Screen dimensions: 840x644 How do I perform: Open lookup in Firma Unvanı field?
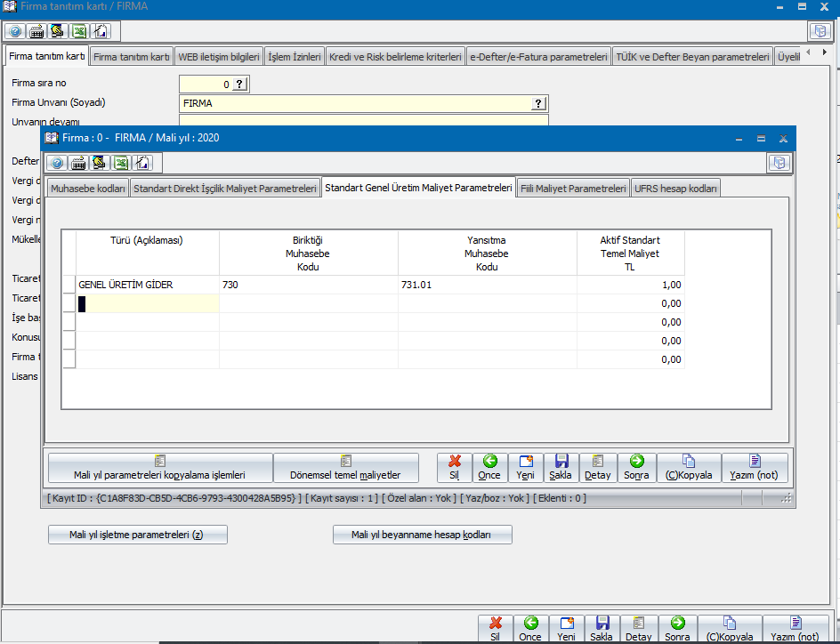538,103
